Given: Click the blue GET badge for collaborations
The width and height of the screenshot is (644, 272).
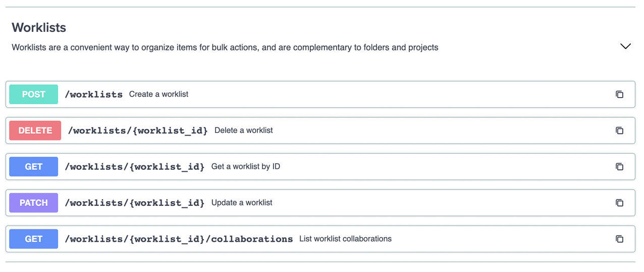Looking at the screenshot, I should point(34,239).
